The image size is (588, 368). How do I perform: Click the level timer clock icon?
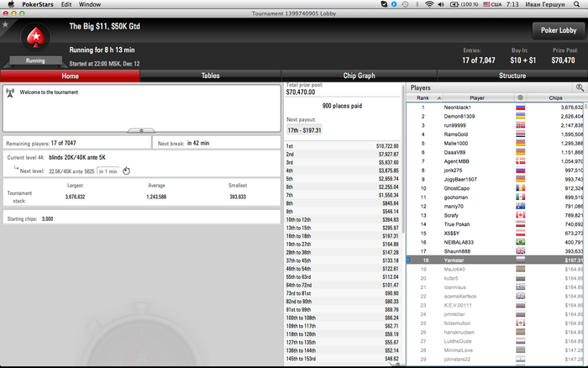[126, 171]
